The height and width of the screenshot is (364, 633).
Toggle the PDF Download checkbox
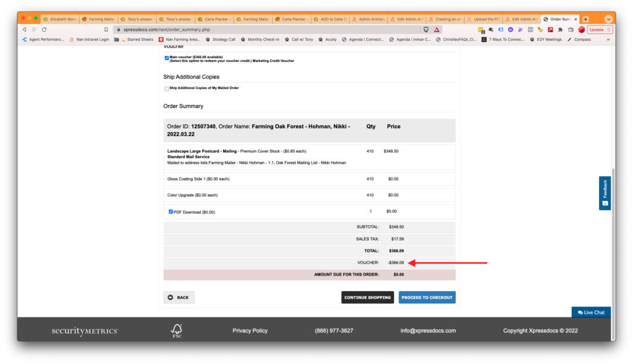(x=171, y=211)
